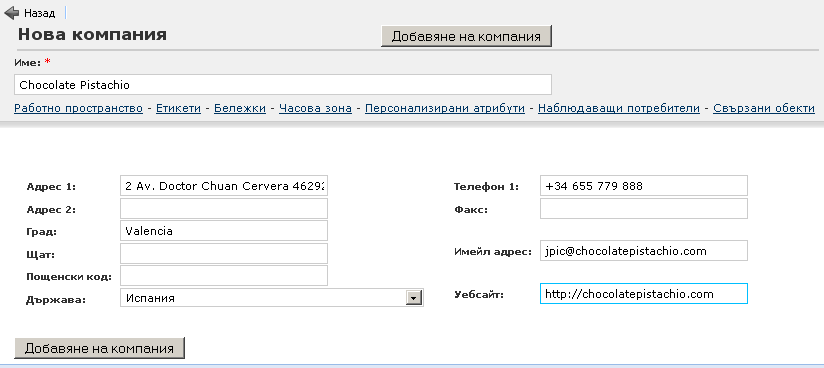Viewport: 824px width, 368px height.
Task: Click top Добавяне на компания button
Action: (466, 37)
